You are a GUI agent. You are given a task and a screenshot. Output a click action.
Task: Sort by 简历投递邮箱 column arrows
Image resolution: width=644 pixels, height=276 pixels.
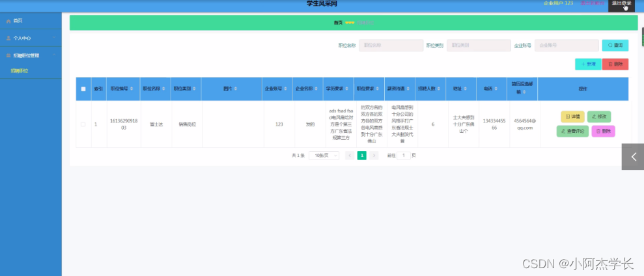pyautogui.click(x=524, y=92)
